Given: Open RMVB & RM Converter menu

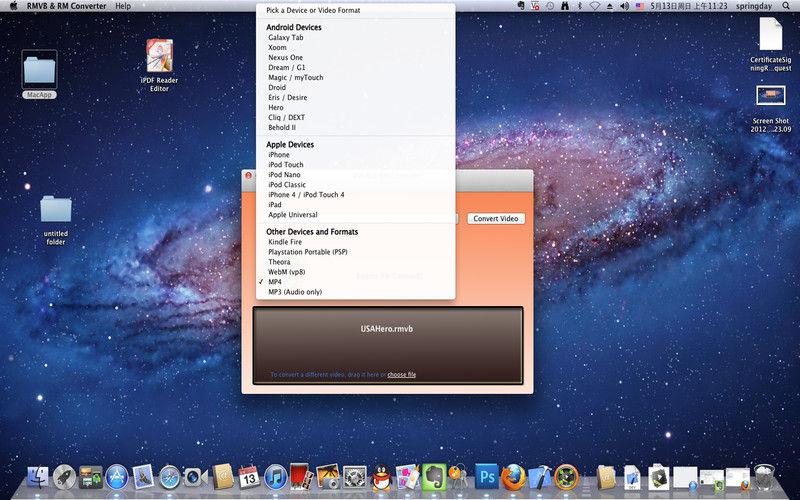Looking at the screenshot, I should click(66, 6).
